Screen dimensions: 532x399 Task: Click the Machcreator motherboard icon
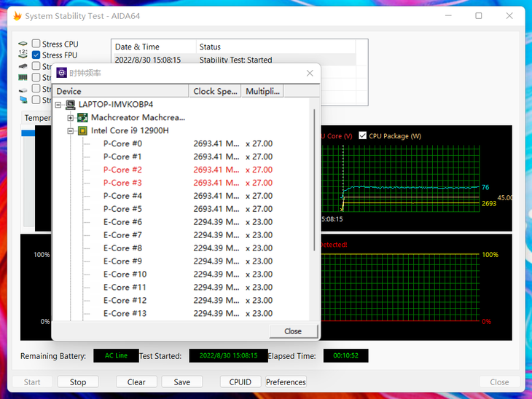click(82, 118)
